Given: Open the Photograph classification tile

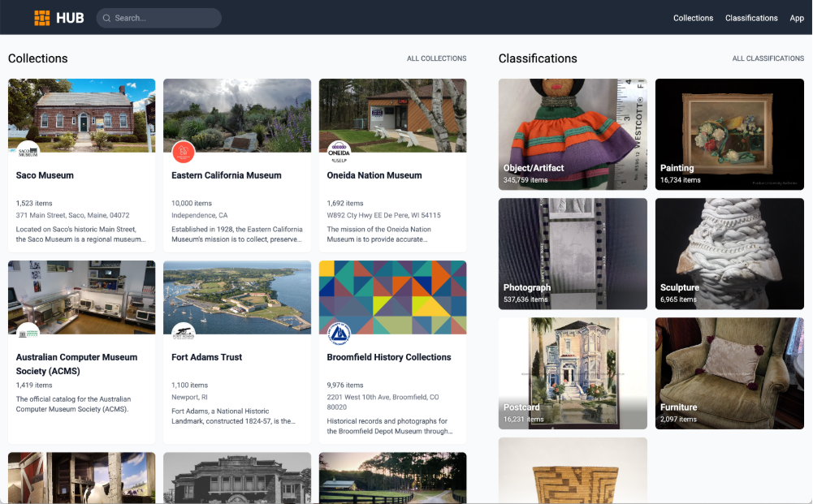Looking at the screenshot, I should (573, 254).
